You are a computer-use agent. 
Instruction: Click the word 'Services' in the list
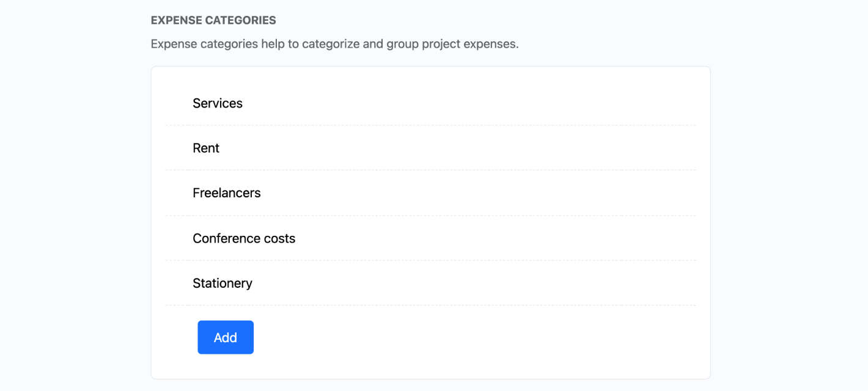point(218,103)
